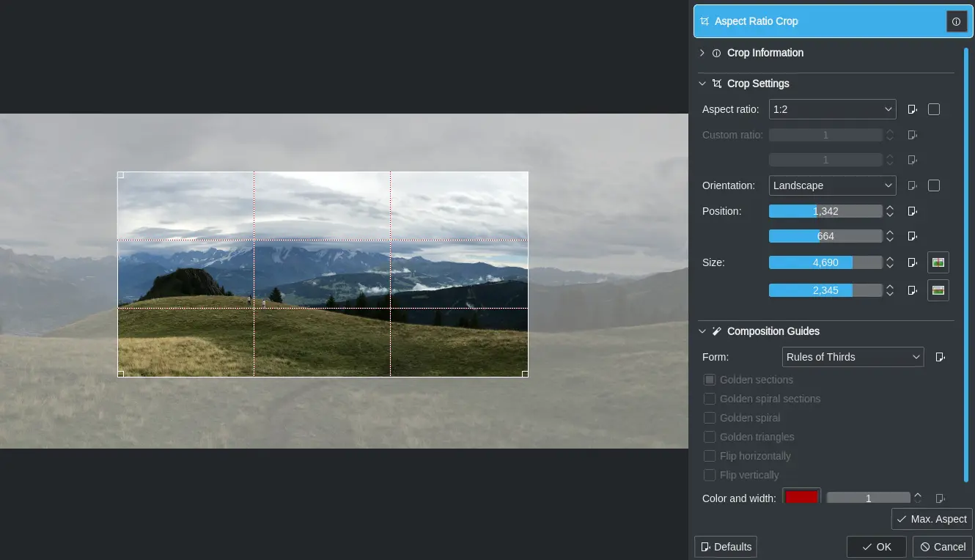975x560 pixels.
Task: Open the composition guides Form dropdown
Action: coord(853,357)
